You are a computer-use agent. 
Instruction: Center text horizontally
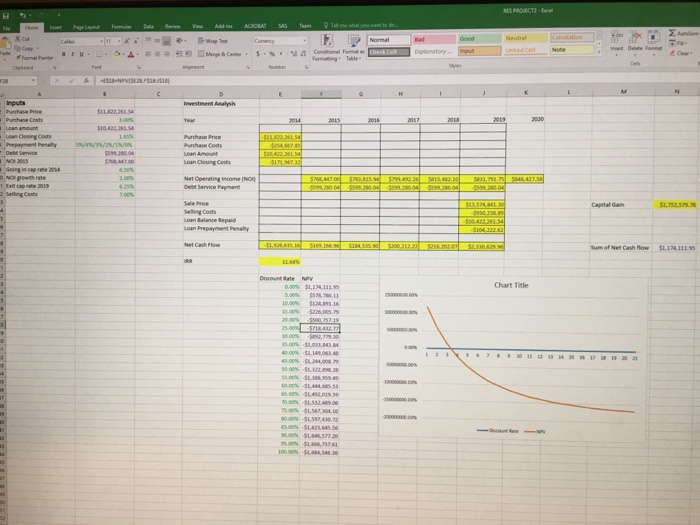click(157, 54)
